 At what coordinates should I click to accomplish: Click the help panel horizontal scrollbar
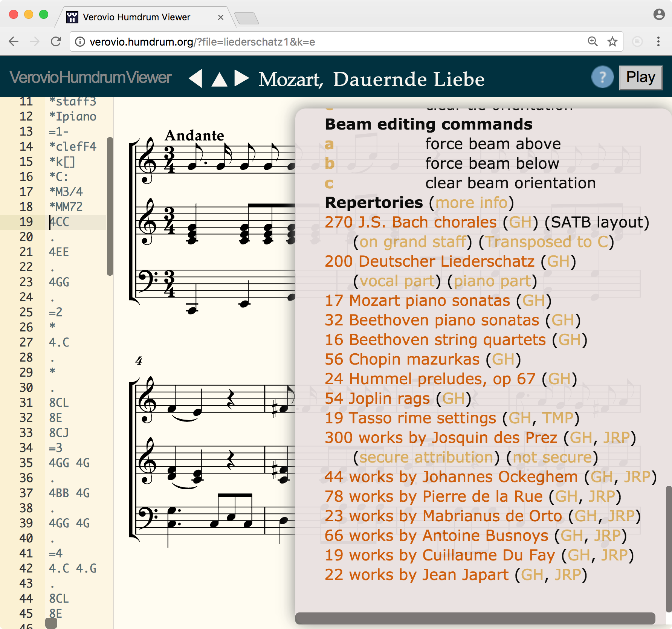pyautogui.click(x=475, y=618)
